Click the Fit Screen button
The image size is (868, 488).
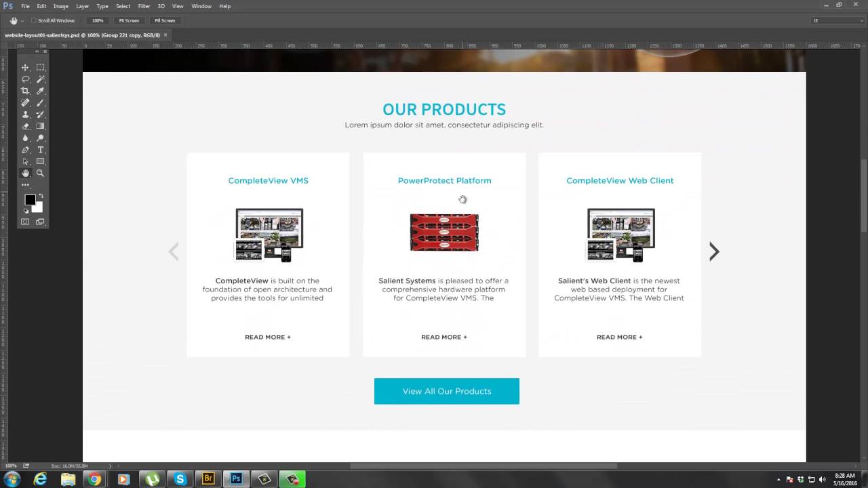click(129, 20)
